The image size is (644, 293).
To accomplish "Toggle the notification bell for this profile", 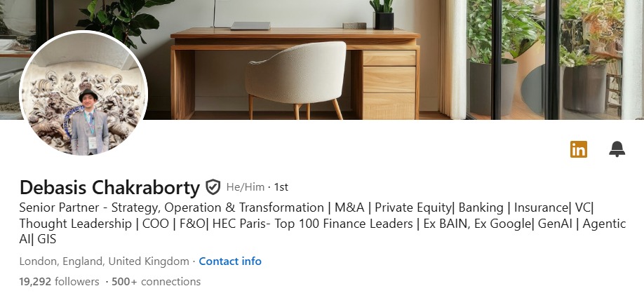I will click(617, 149).
